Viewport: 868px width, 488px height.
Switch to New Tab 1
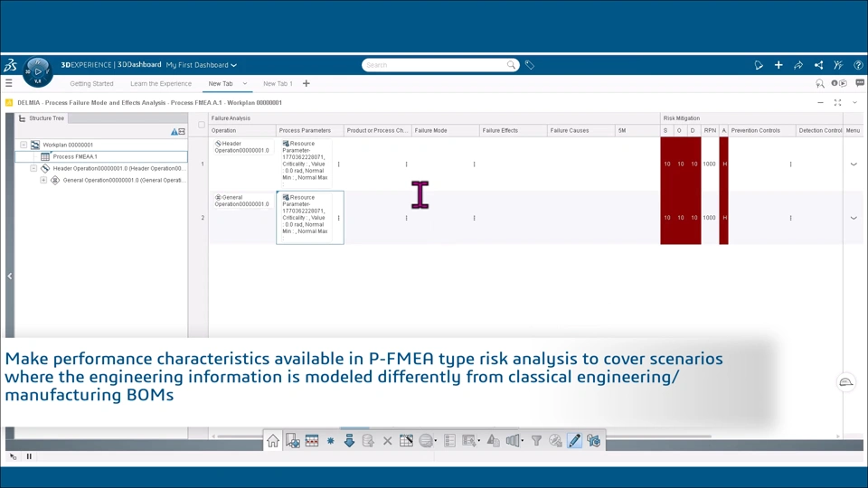278,83
